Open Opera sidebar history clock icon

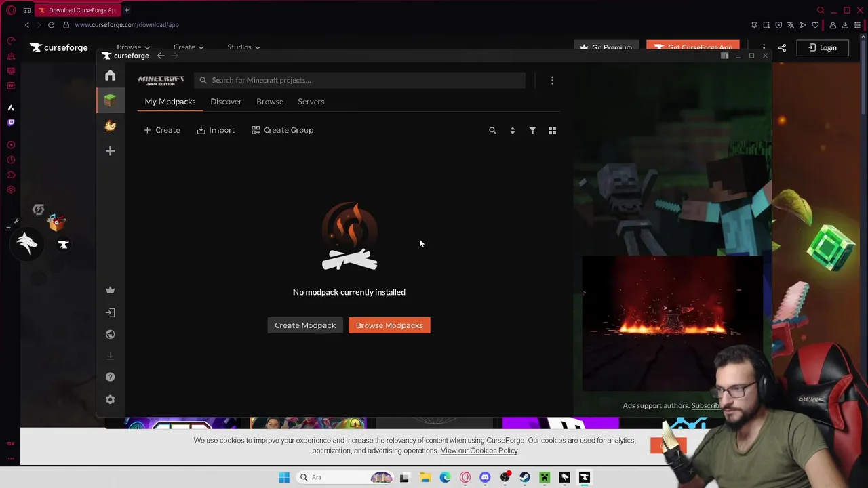coord(11,160)
